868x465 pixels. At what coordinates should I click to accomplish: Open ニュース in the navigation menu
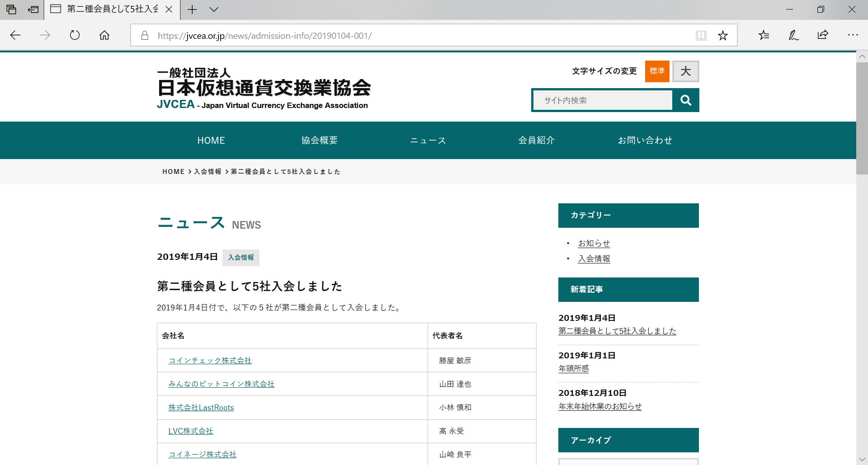(x=428, y=141)
